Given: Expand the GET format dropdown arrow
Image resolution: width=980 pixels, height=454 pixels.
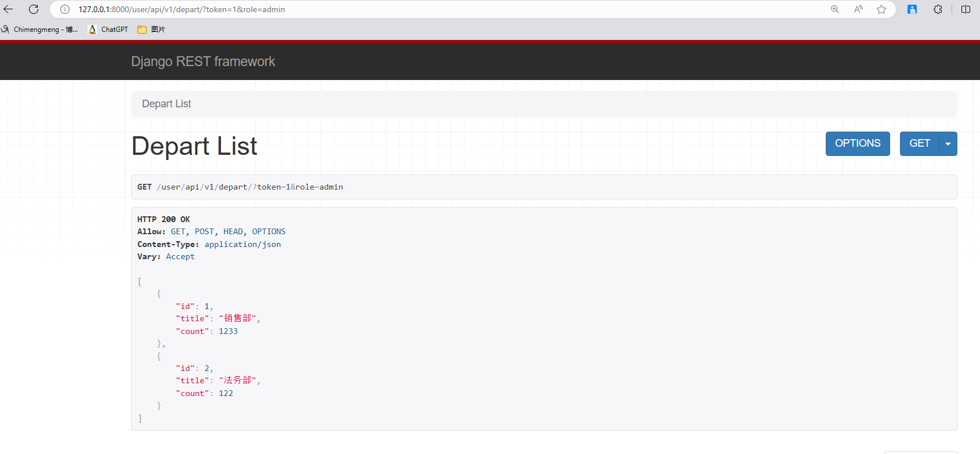Looking at the screenshot, I should pos(948,144).
